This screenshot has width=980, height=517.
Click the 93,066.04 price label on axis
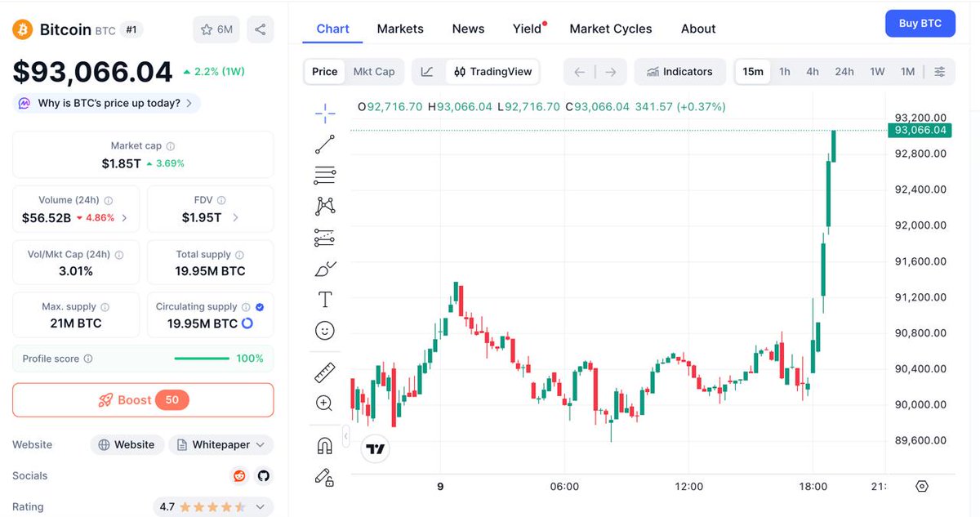tap(920, 131)
